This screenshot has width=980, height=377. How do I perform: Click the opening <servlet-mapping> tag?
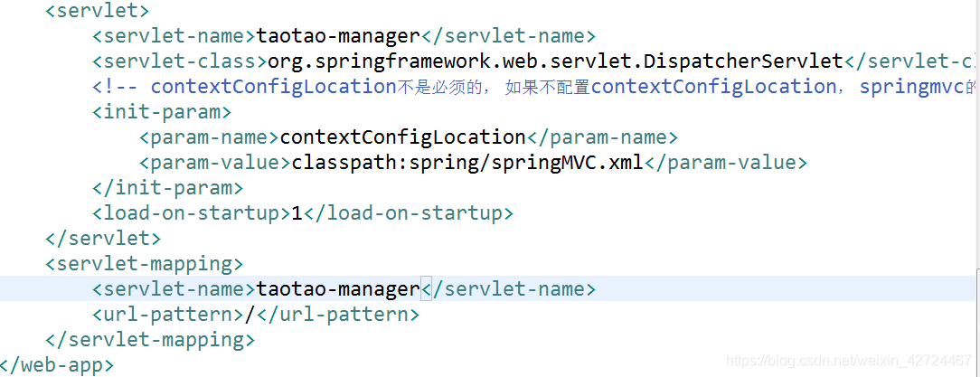pos(145,264)
